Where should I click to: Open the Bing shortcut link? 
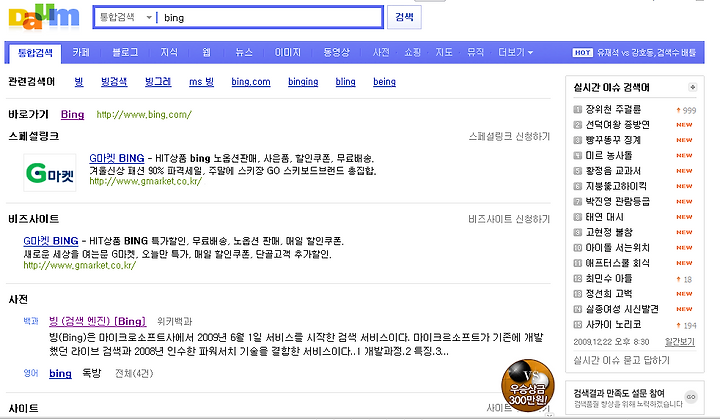(x=73, y=114)
